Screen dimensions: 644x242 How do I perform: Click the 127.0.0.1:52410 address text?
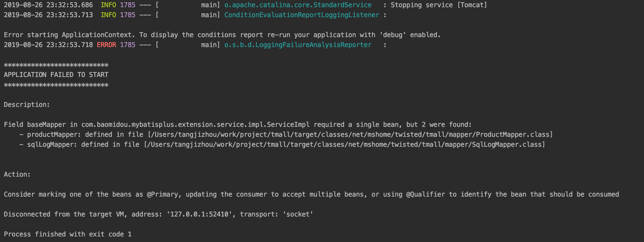[199, 214]
